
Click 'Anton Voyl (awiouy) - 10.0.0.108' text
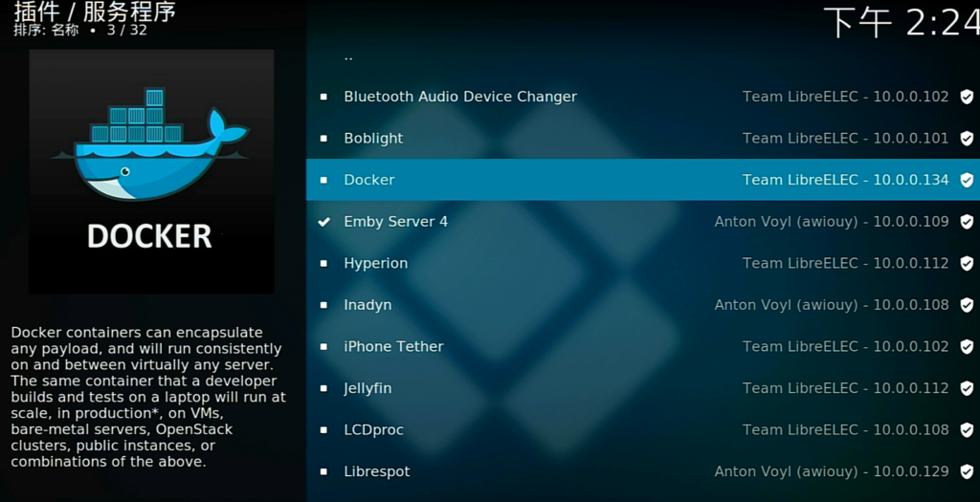coord(832,305)
